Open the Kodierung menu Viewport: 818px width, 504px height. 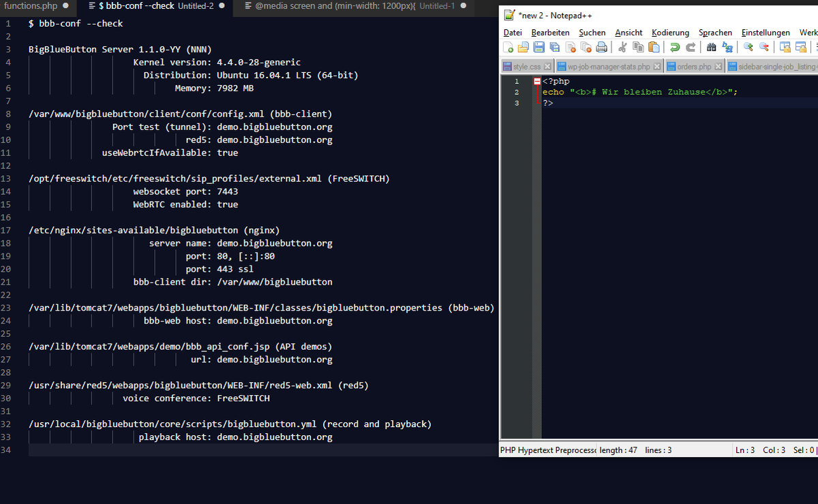click(x=670, y=33)
